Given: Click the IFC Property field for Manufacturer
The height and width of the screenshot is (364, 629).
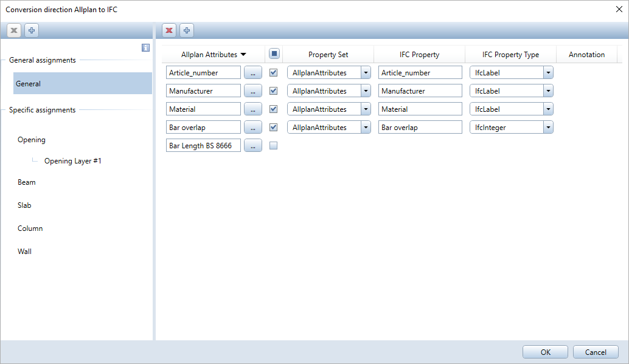Looking at the screenshot, I should [x=420, y=91].
